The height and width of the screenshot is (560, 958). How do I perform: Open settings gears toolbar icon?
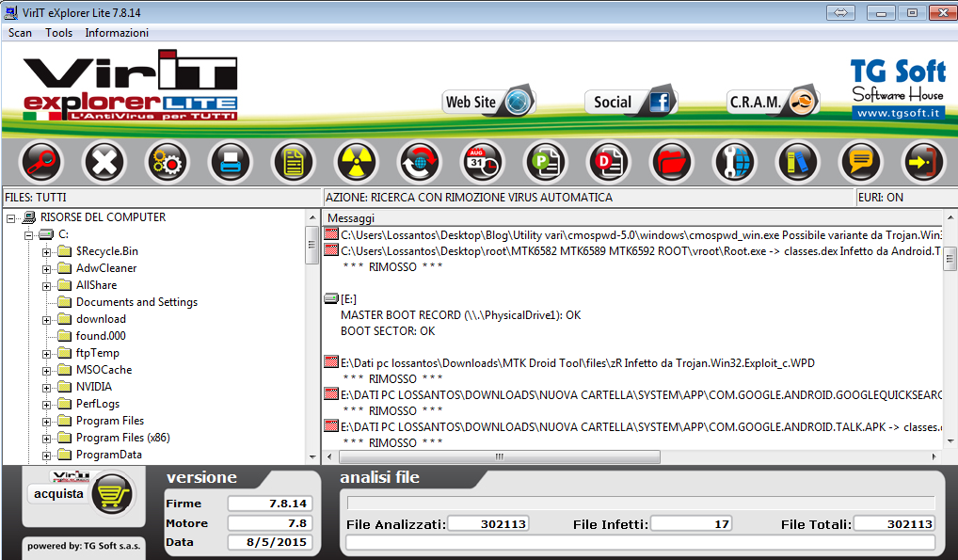pos(167,163)
